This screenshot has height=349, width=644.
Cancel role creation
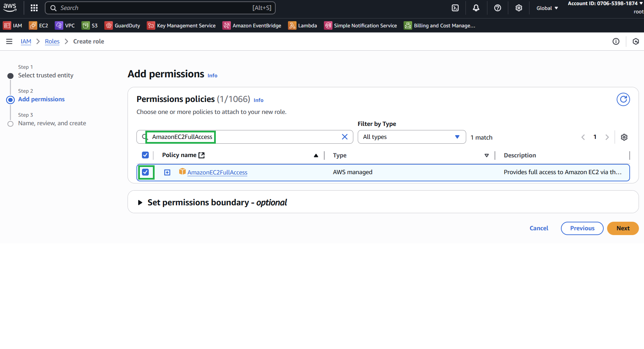pyautogui.click(x=539, y=228)
